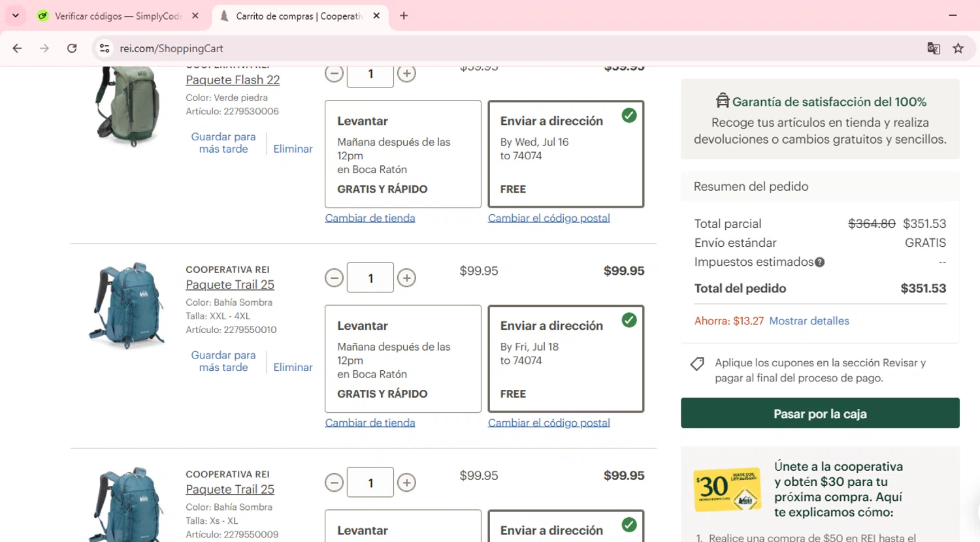Click the Paquete Flash 22 green backpack image
This screenshot has height=542, width=980.
point(127,106)
